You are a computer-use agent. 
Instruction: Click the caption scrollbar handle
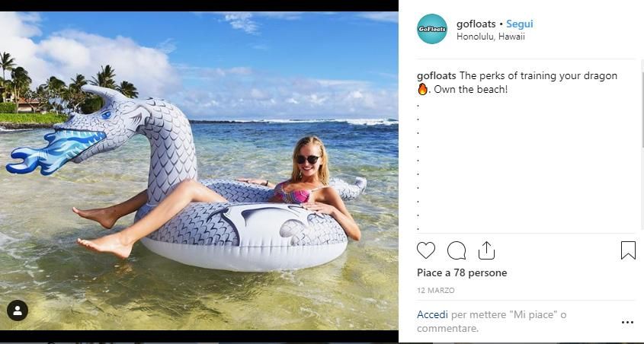pos(642,104)
